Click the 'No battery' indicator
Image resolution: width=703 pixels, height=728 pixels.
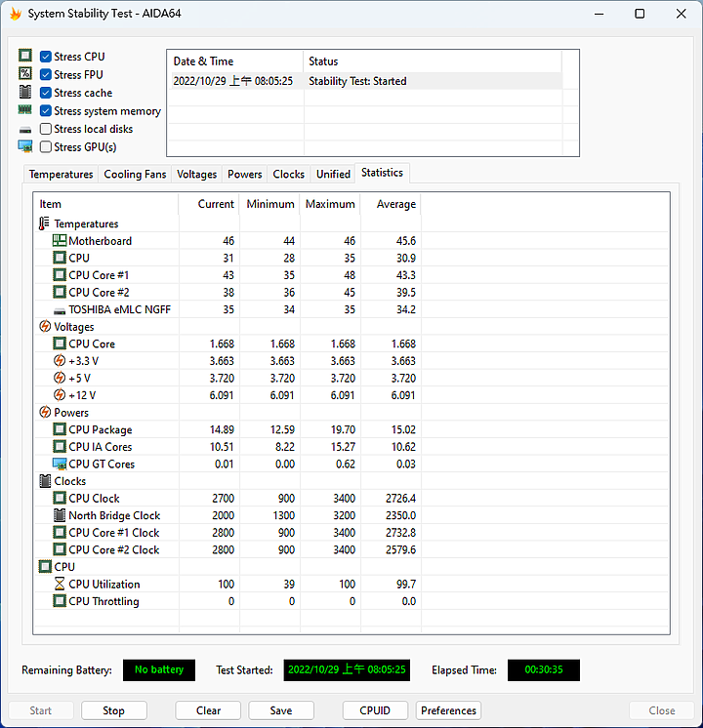click(159, 670)
